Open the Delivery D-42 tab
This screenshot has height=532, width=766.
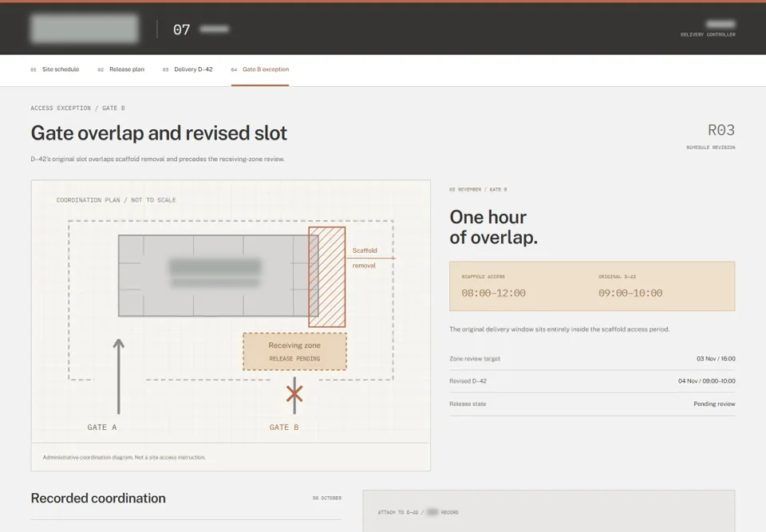point(188,69)
